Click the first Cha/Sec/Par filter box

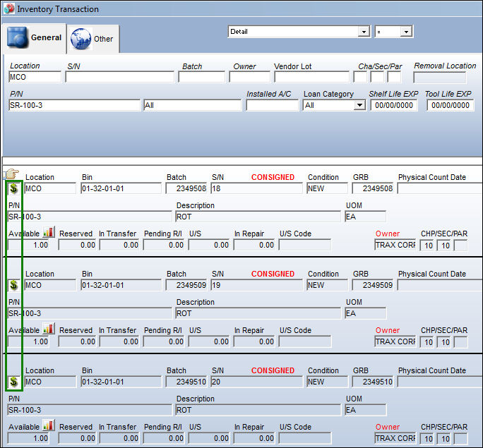pyautogui.click(x=360, y=77)
